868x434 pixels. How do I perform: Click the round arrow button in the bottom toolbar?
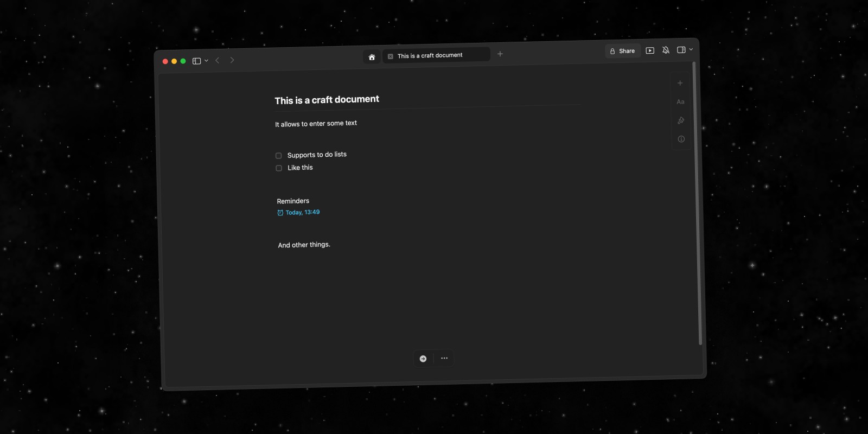pyautogui.click(x=423, y=359)
